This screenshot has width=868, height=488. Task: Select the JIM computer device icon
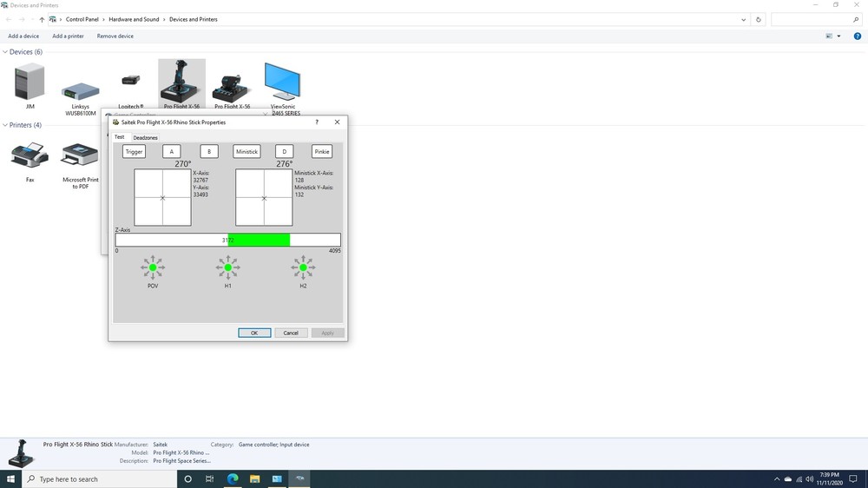point(30,82)
